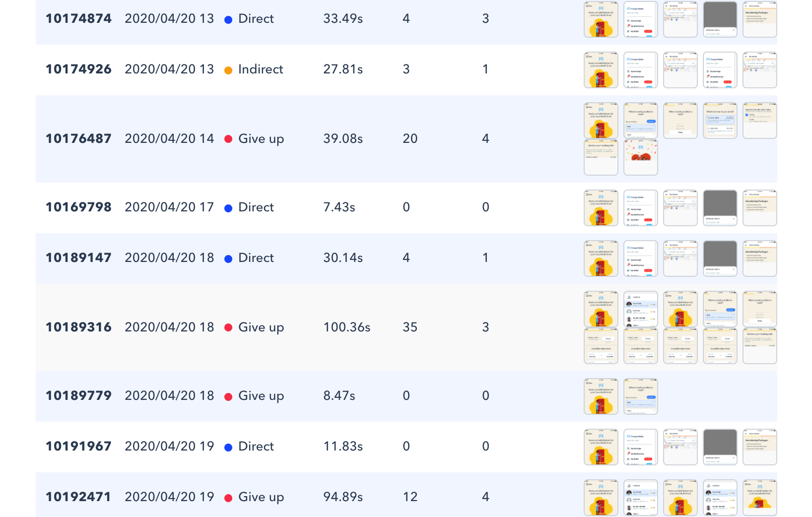Click the 'Indirect' label in row 10174926
Viewport: 812px width, 517px height.
[261, 69]
